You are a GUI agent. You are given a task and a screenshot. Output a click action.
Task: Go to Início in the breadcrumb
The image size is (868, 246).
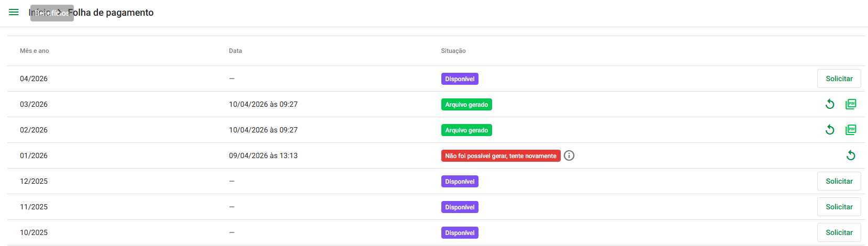39,13
